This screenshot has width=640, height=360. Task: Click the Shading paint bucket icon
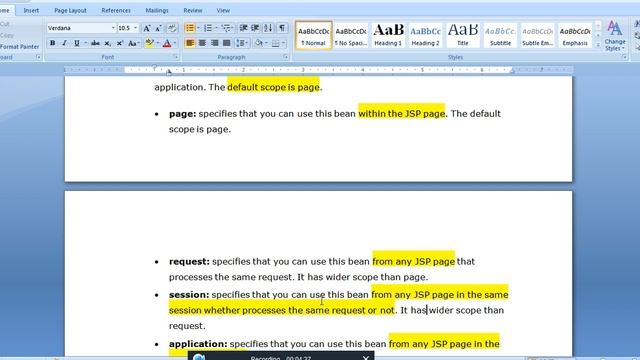[259, 43]
